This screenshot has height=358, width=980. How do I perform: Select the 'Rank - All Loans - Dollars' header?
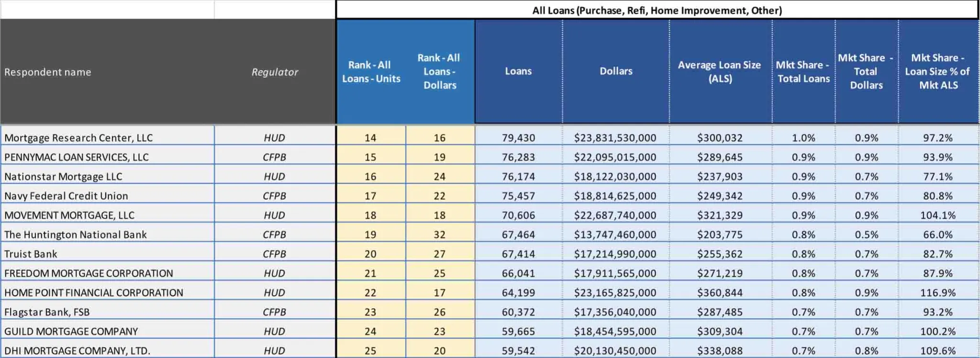click(x=439, y=71)
